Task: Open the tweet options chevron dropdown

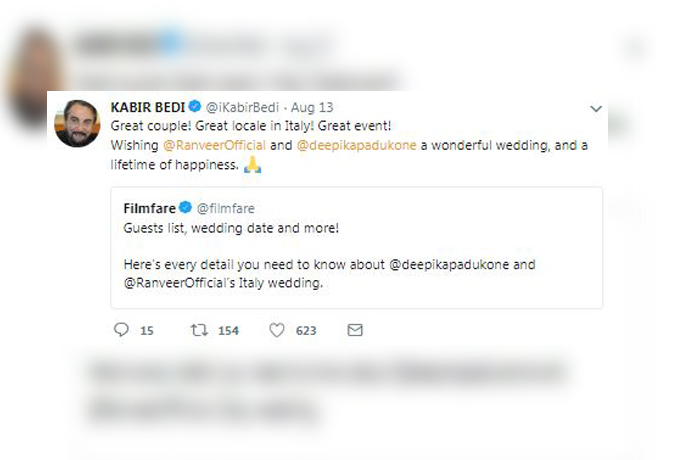Action: click(x=596, y=107)
